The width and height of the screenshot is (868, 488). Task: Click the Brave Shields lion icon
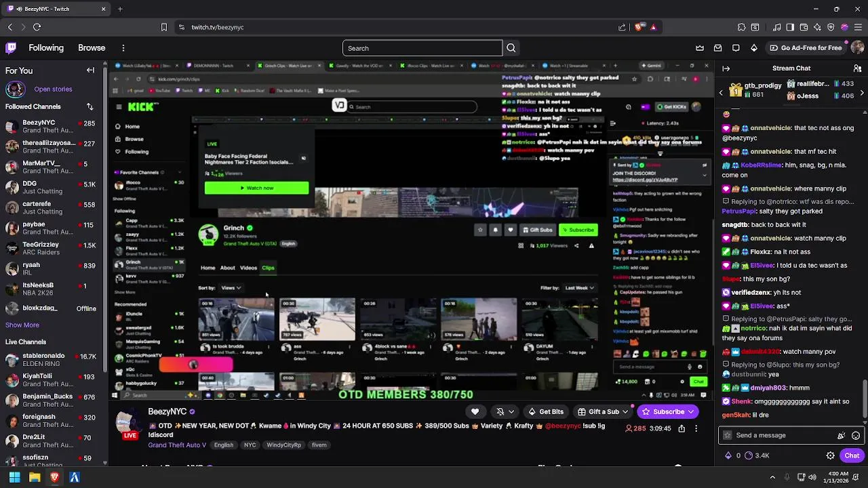[x=638, y=27]
